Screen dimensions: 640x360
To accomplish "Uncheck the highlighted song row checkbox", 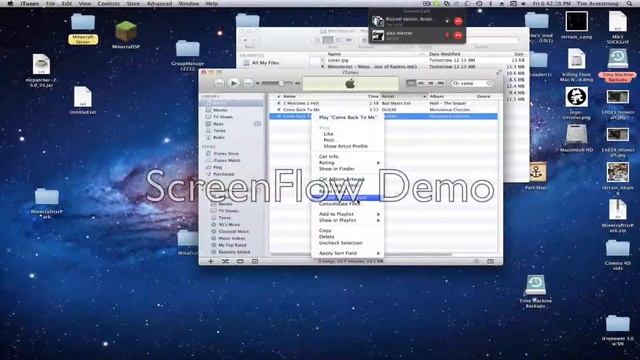I will pyautogui.click(x=279, y=116).
